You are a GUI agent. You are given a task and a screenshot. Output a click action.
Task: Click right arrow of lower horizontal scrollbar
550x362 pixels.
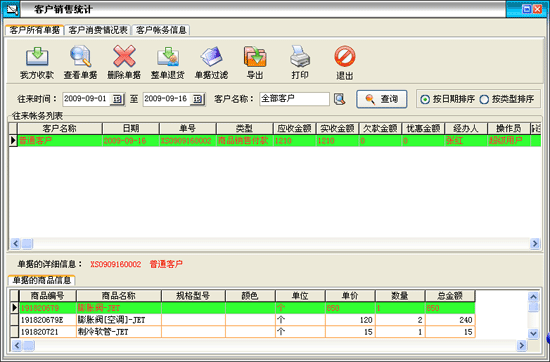tap(522, 346)
